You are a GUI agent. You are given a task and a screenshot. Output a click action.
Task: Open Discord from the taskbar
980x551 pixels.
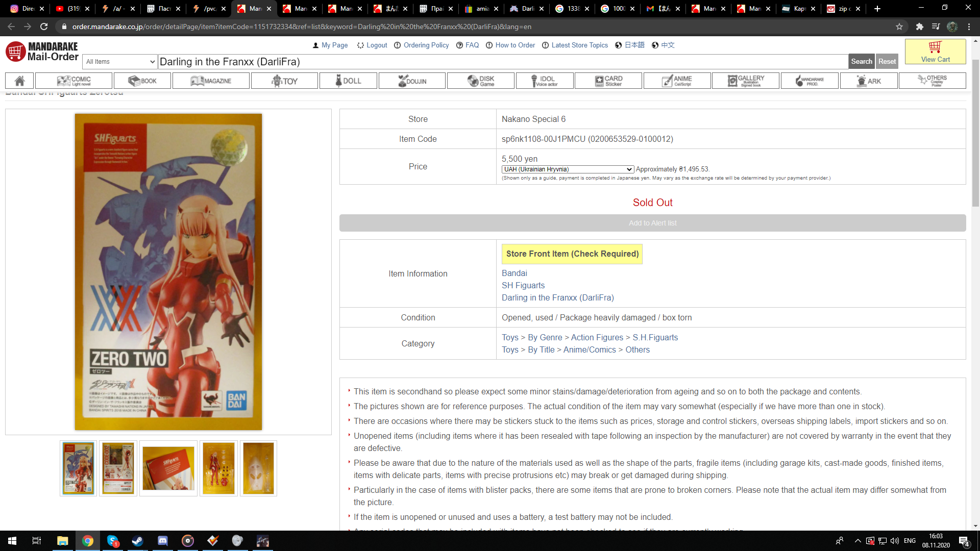pos(163,541)
